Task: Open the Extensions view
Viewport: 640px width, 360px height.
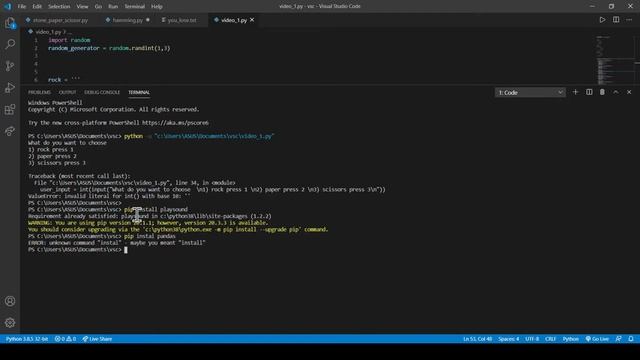Action: coord(10,109)
